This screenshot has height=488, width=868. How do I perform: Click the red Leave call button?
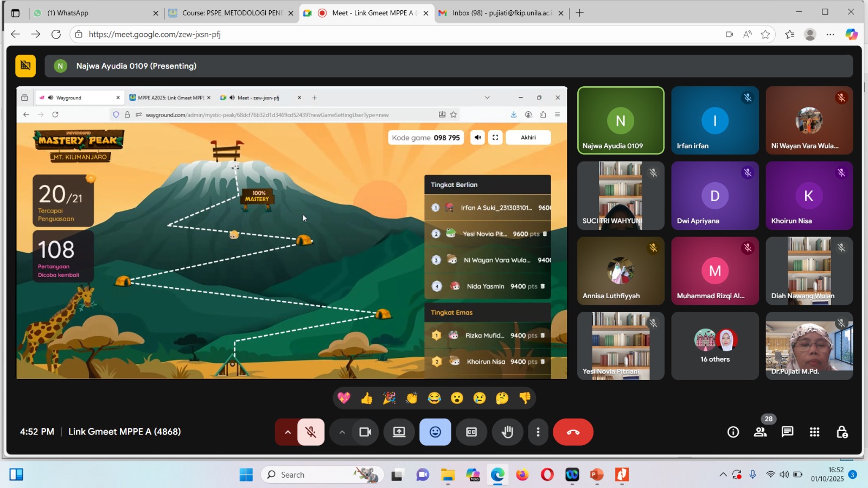[x=573, y=432]
